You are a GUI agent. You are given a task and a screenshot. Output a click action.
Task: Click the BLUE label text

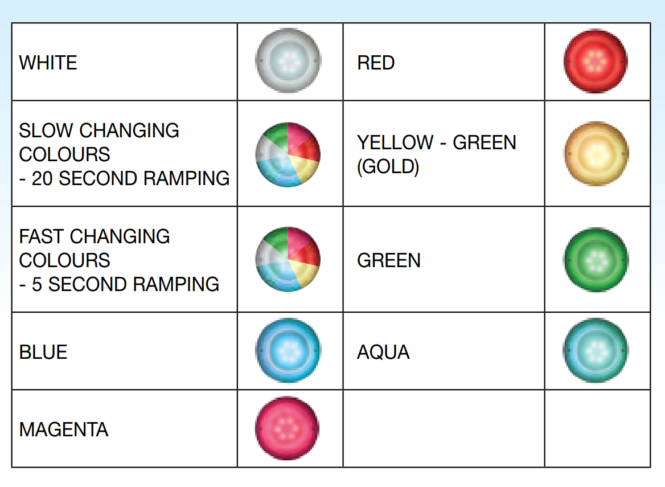pyautogui.click(x=43, y=352)
